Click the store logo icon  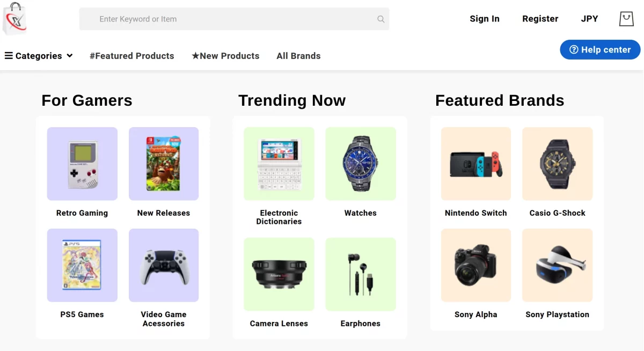(14, 19)
